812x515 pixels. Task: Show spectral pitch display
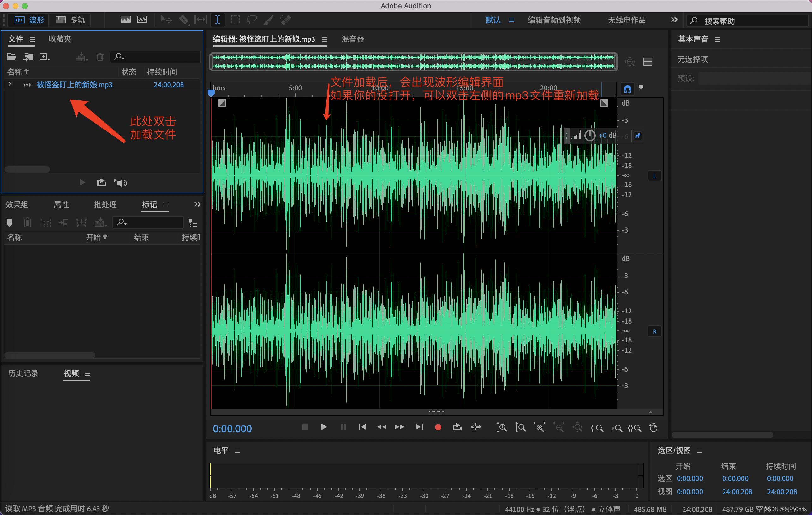142,20
